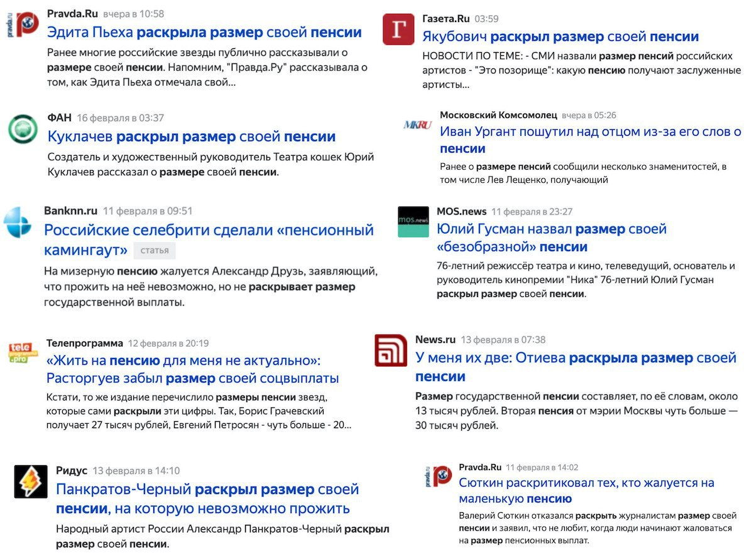
Task: Click the Banknn.ru source name
Action: click(71, 211)
